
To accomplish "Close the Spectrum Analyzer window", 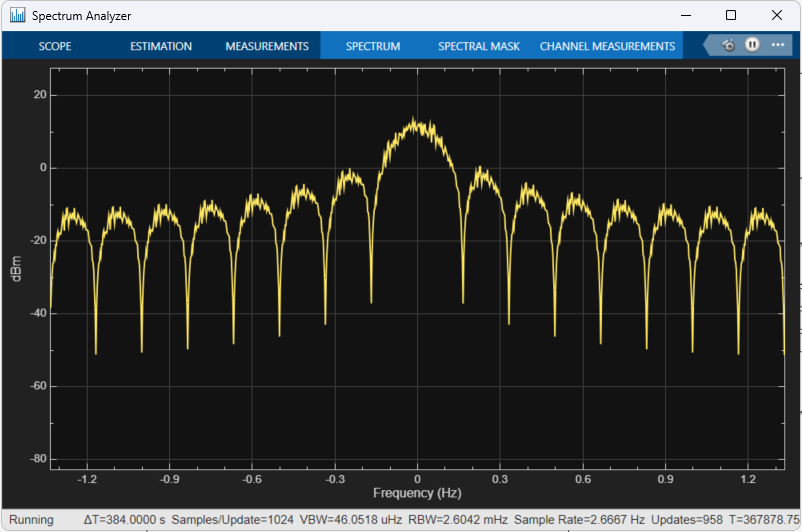I will [776, 15].
